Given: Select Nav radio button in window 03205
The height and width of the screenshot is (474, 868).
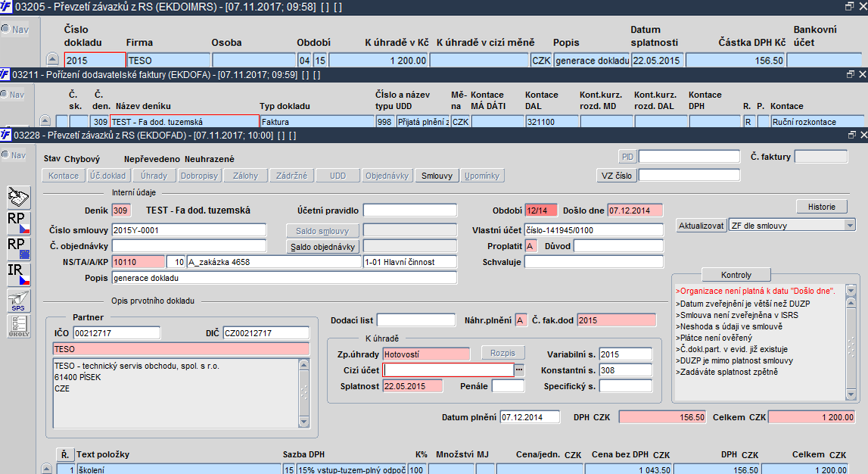Looking at the screenshot, I should [x=5, y=29].
